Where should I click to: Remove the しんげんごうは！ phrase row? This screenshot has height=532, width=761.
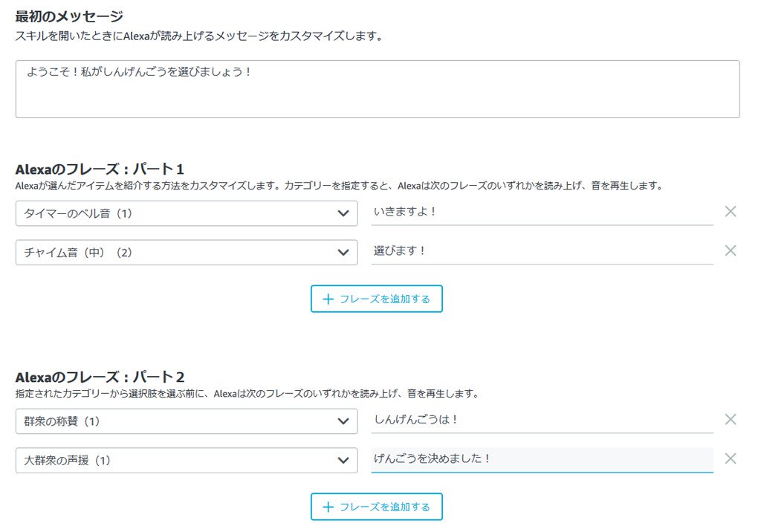tap(730, 419)
